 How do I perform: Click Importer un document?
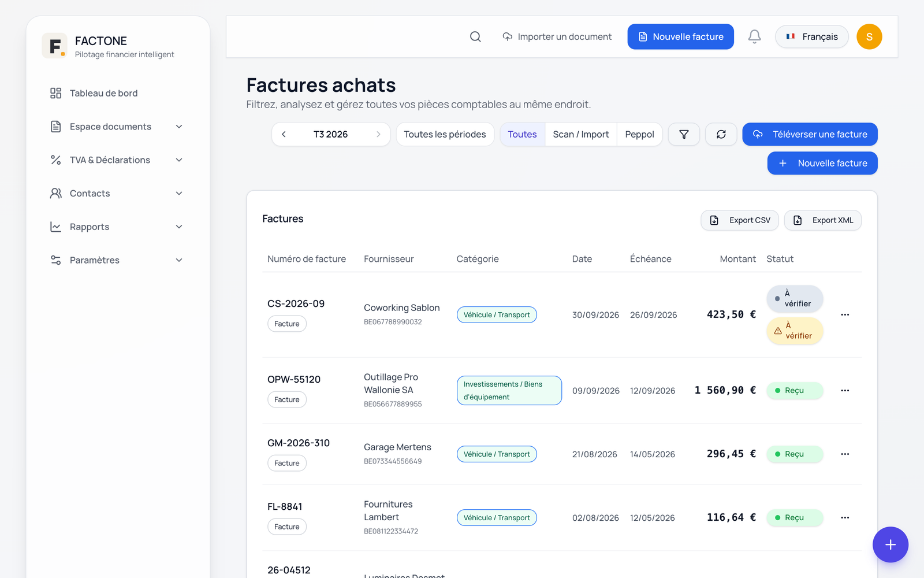tap(557, 36)
